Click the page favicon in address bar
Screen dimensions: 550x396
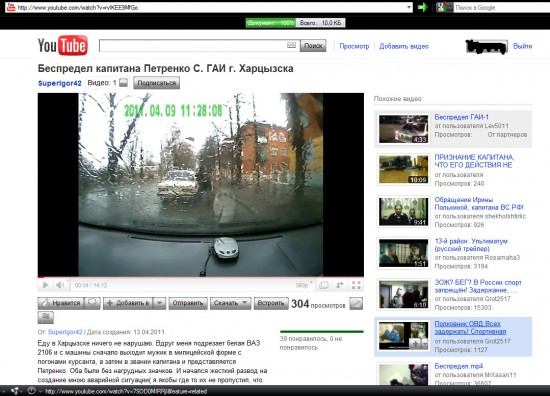11,7
